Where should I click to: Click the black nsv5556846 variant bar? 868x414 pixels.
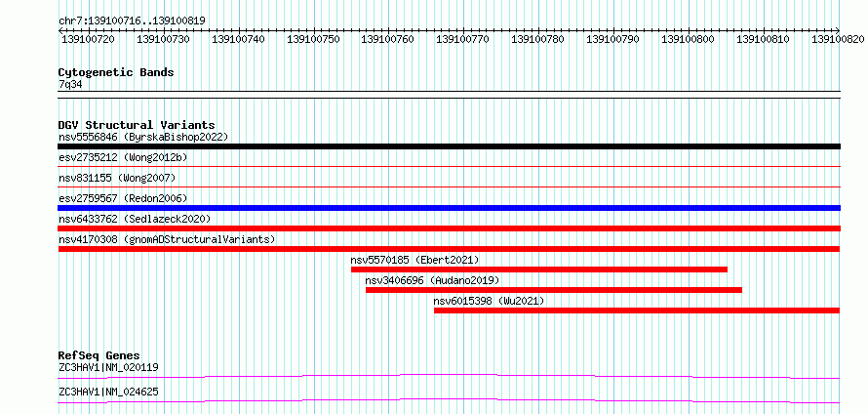coord(449,146)
